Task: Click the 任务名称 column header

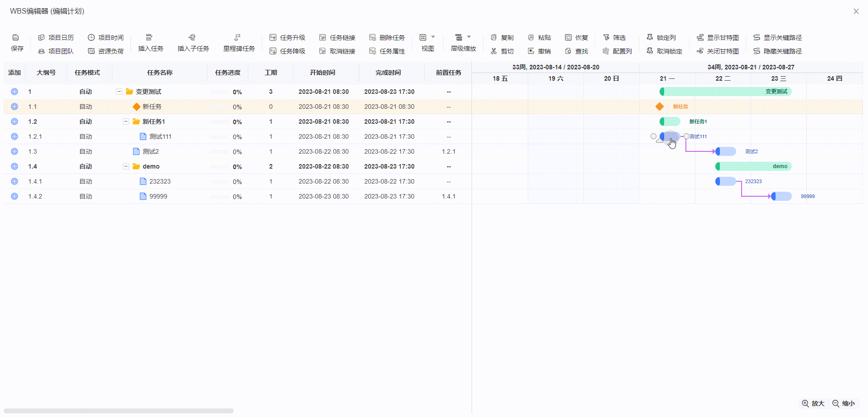Action: point(159,73)
